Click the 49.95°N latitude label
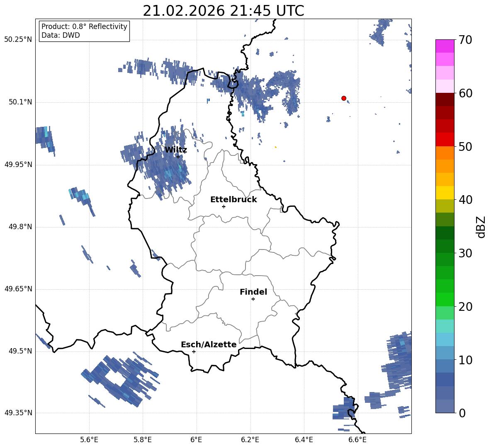 point(18,165)
